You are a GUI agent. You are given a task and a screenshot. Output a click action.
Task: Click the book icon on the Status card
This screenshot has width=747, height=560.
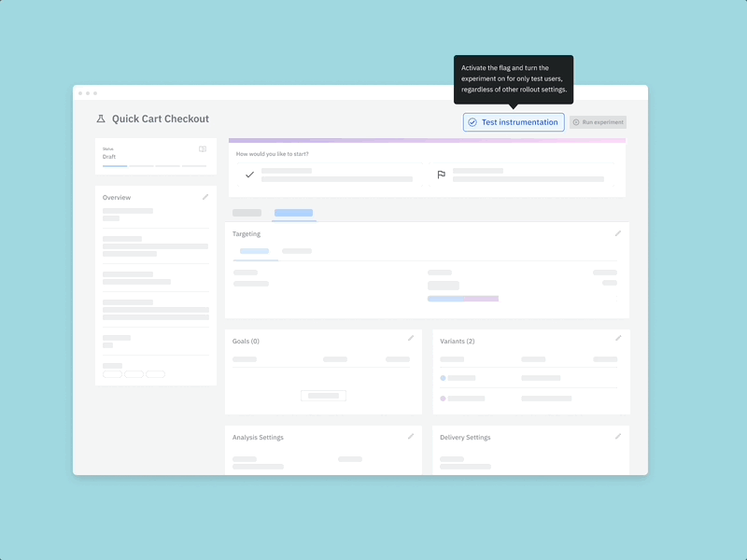coord(203,149)
